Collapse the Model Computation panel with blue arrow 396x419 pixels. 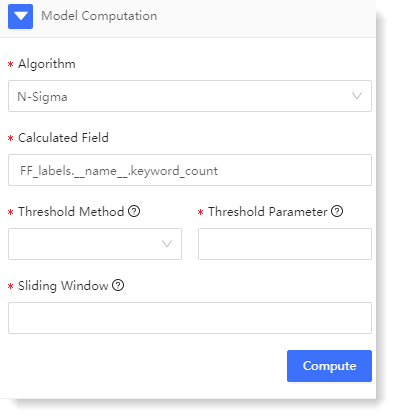(20, 16)
